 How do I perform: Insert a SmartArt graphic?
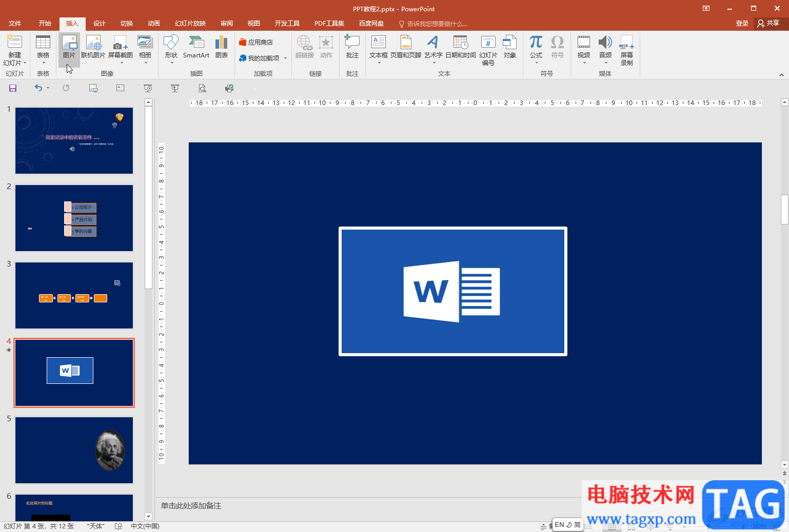196,48
